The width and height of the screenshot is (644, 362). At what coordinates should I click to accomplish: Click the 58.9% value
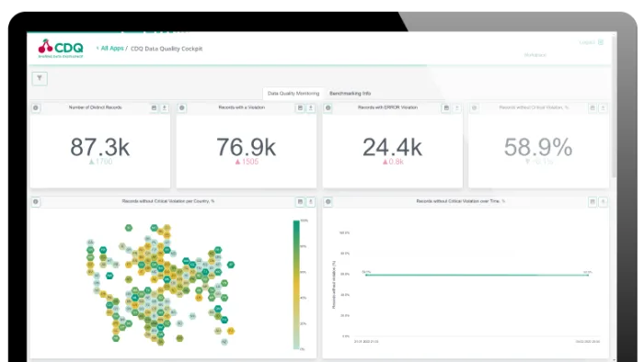coord(538,147)
